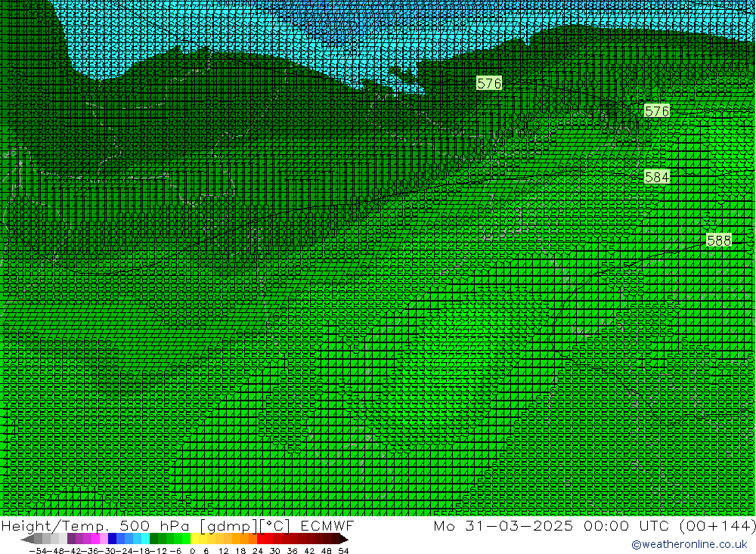Click the 00:00 UTC time text
The image size is (756, 554).
(x=626, y=525)
